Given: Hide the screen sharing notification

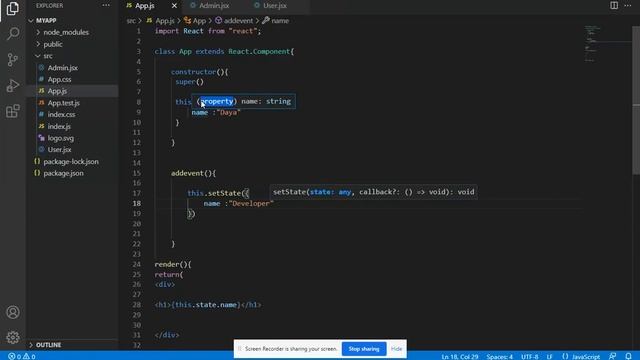Looking at the screenshot, I should (396, 349).
